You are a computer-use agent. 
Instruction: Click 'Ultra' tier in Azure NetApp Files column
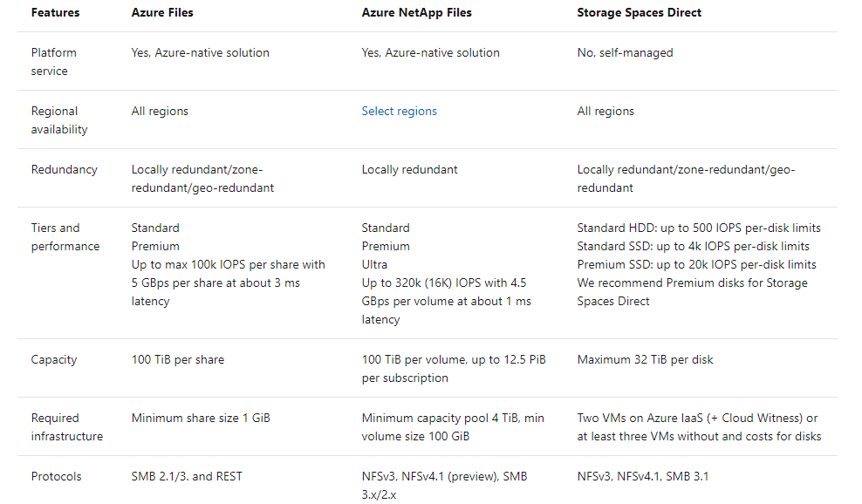point(374,264)
